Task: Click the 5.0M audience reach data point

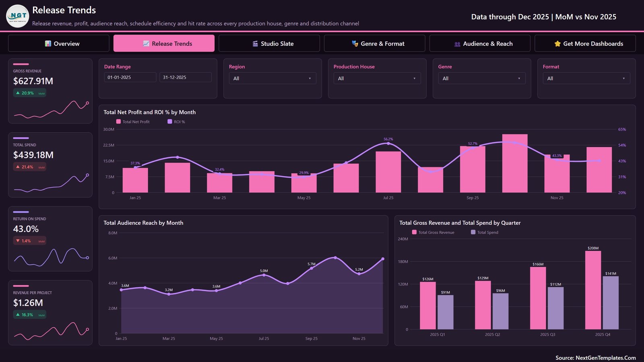Action: click(x=264, y=275)
